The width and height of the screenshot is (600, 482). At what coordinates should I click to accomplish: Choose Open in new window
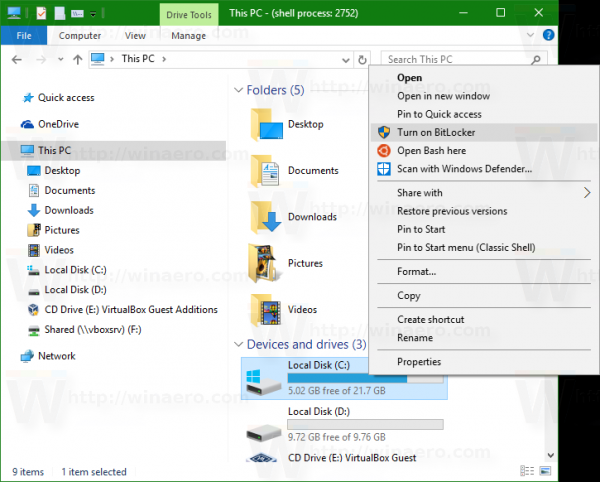click(x=484, y=96)
